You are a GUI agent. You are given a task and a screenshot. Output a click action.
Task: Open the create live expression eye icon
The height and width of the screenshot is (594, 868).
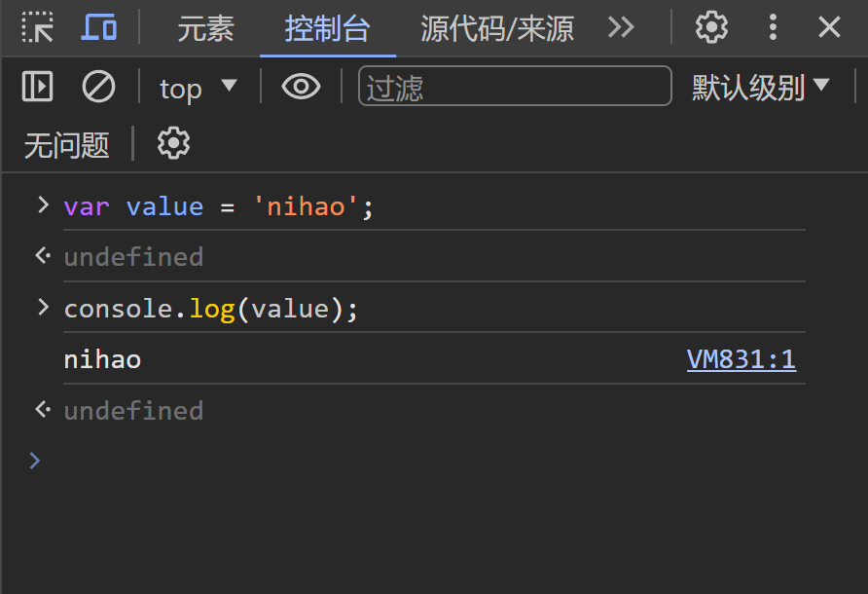click(301, 86)
